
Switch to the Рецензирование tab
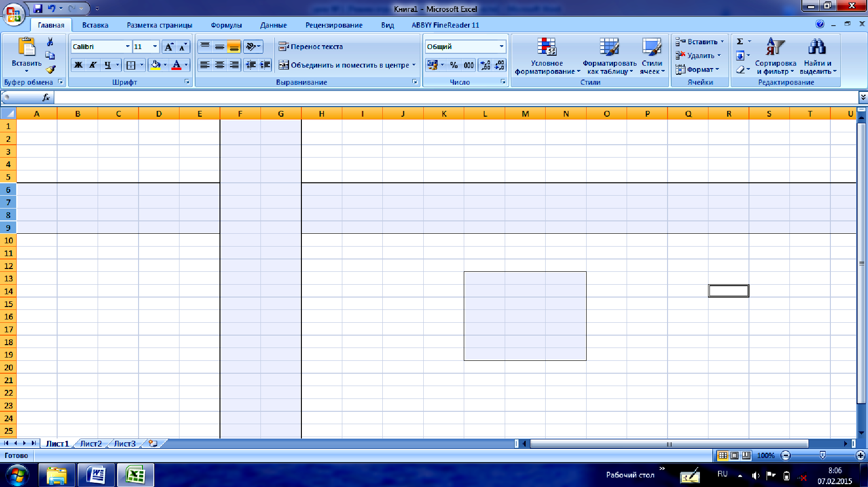[x=334, y=25]
